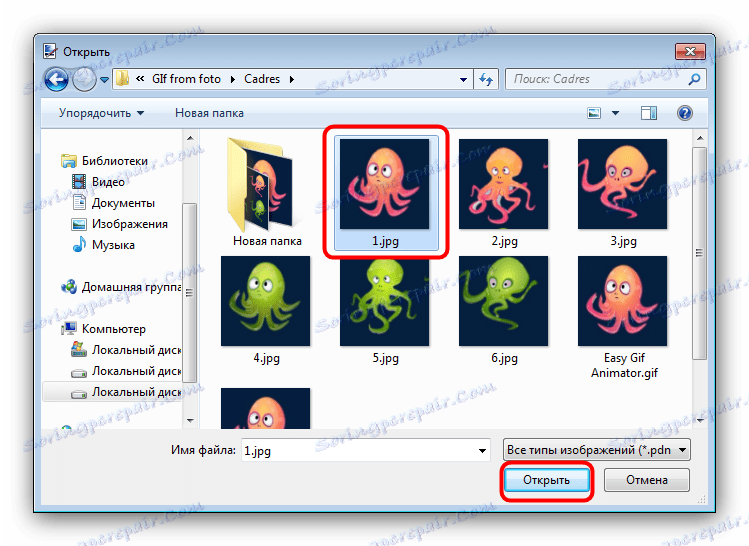The width and height of the screenshot is (749, 546).
Task: Click the '3.jpg' file name label
Action: [623, 241]
